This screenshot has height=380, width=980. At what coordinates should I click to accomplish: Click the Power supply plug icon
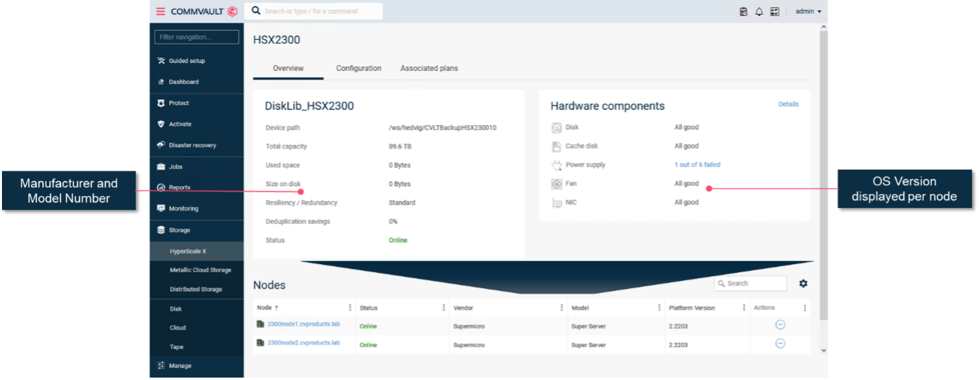coord(557,165)
